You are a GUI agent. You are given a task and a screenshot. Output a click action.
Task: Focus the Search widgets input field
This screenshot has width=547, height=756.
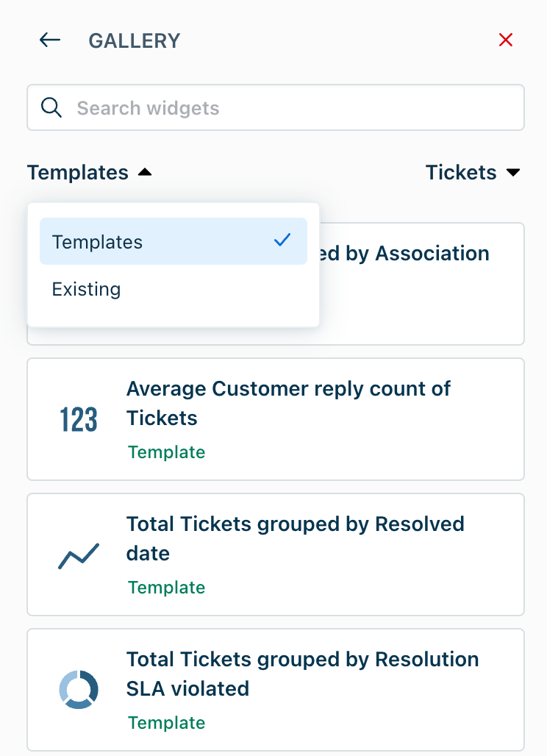(x=294, y=108)
